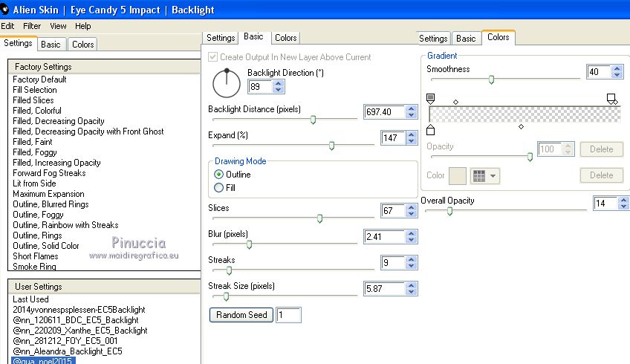This screenshot has height=364, width=630.
Task: Open Settings tab in middle panel
Action: (x=221, y=38)
